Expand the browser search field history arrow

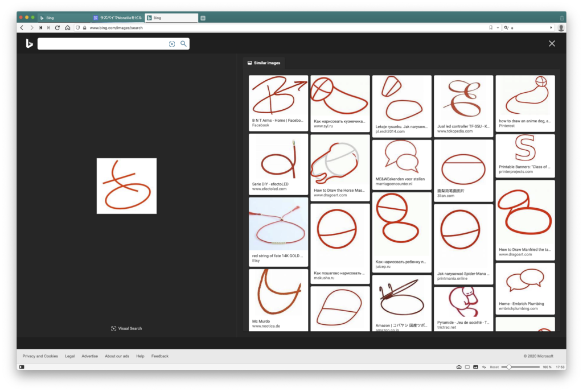551,27
